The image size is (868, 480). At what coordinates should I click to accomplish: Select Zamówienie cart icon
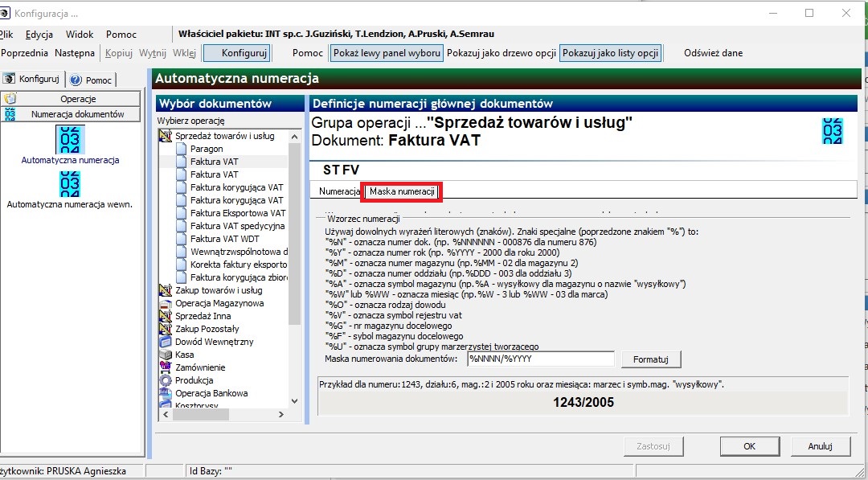165,367
